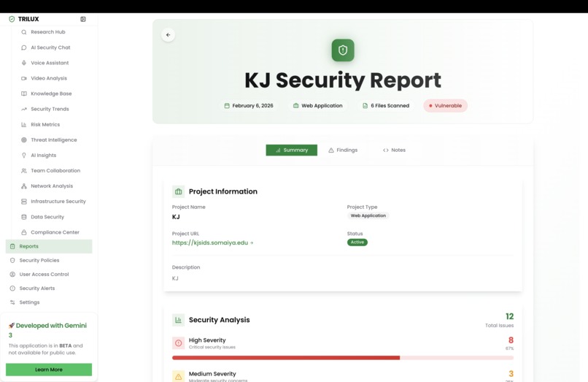Click the Learn More button
This screenshot has height=382, width=588.
[x=49, y=370]
